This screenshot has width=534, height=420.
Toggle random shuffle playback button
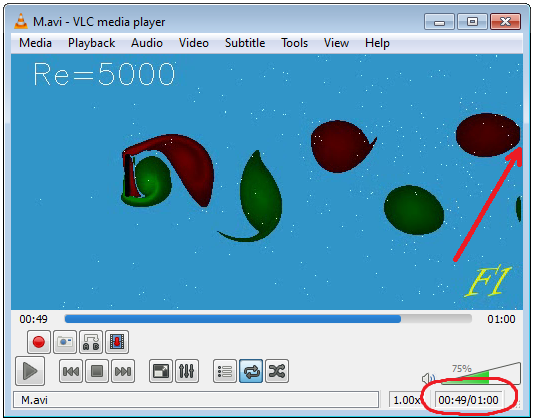[x=277, y=371]
